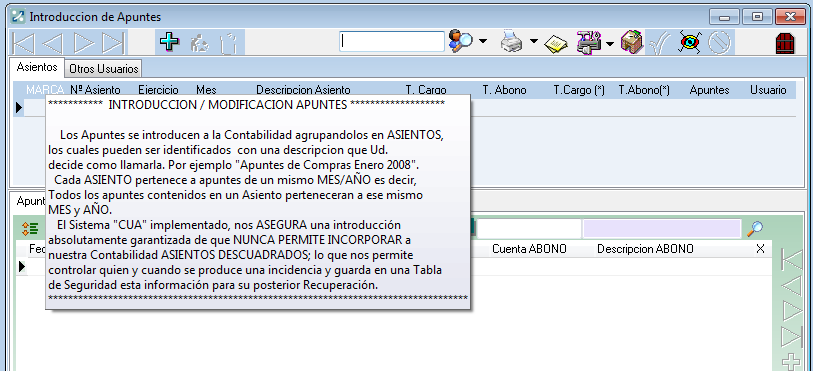Image resolution: width=813 pixels, height=371 pixels.
Task: Minimize the Introduccion de Apuntes window
Action: click(725, 17)
